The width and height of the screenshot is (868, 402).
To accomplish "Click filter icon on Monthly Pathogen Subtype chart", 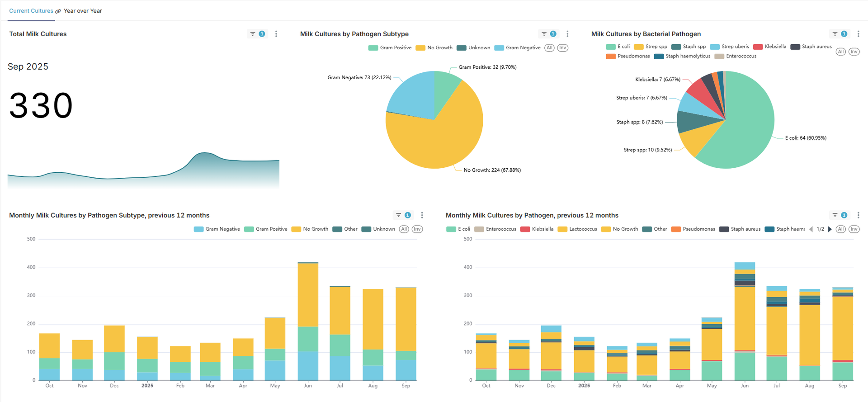I will click(x=399, y=215).
